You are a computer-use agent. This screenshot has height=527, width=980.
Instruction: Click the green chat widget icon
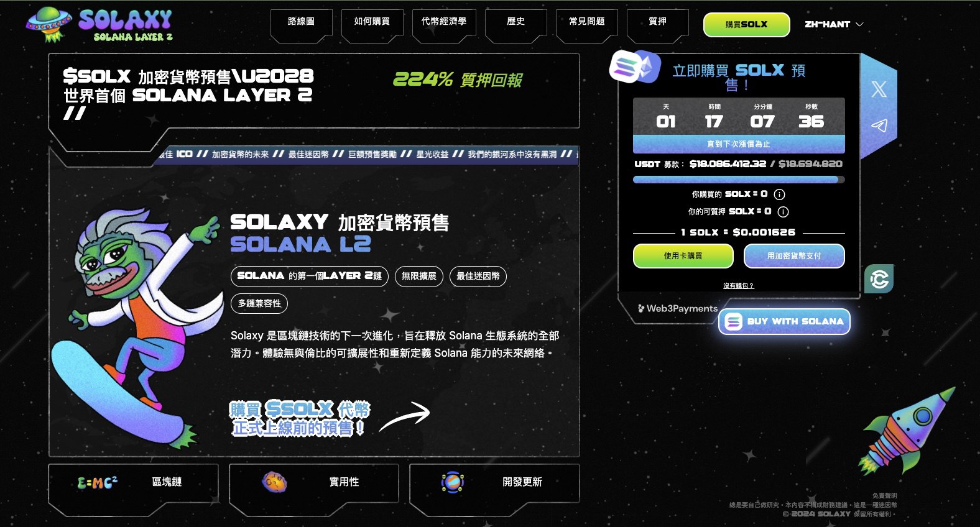pyautogui.click(x=879, y=279)
